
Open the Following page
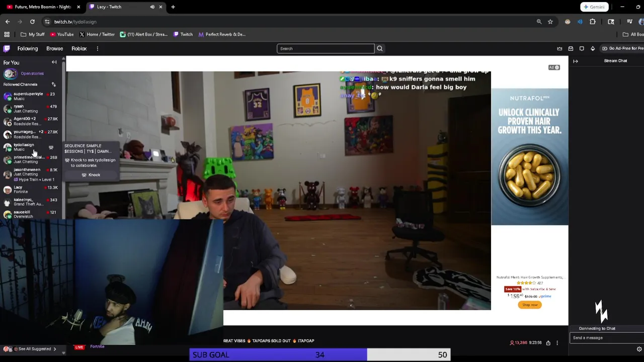pyautogui.click(x=28, y=49)
